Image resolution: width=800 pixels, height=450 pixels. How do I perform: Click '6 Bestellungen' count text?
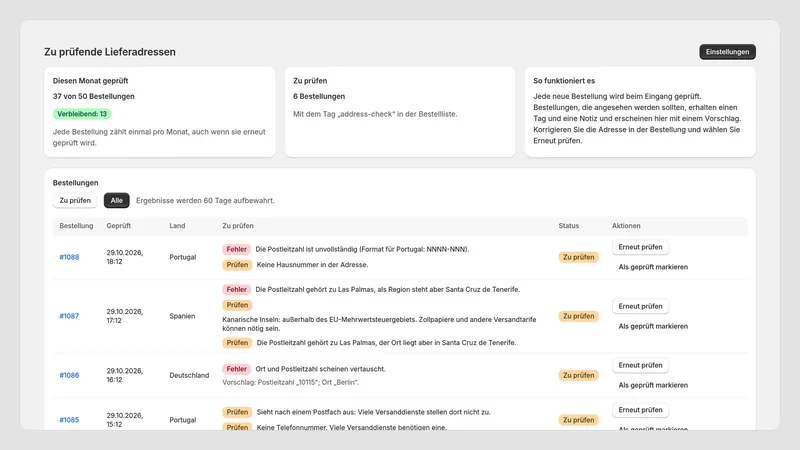(319, 96)
